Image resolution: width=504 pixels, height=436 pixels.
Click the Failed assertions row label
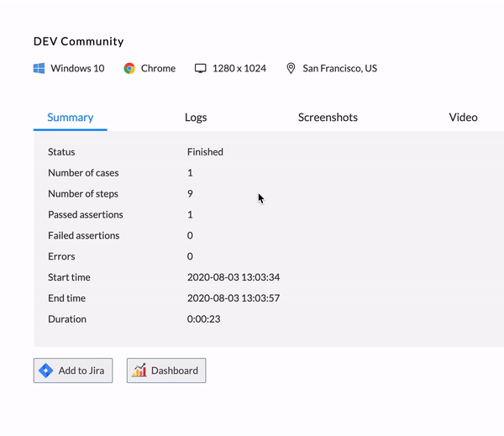(84, 235)
